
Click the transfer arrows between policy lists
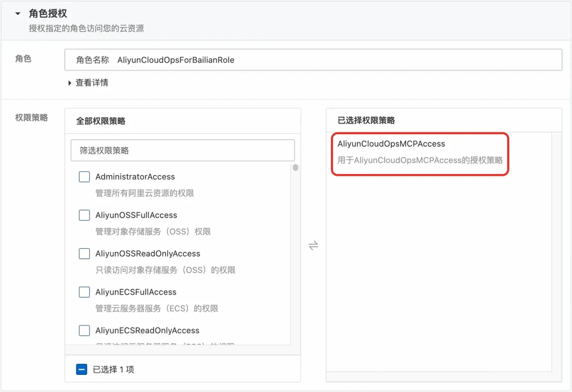pyautogui.click(x=313, y=245)
